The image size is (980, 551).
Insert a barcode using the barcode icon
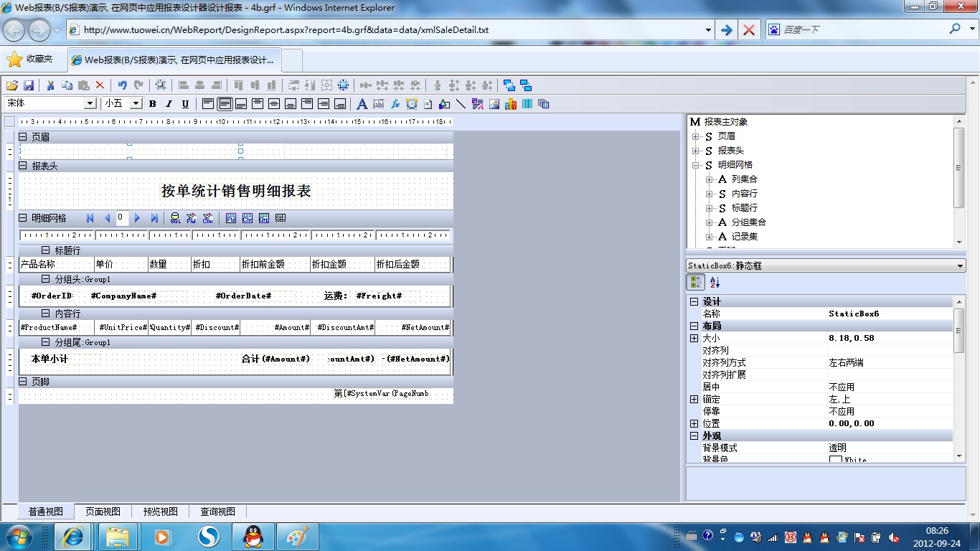[527, 104]
